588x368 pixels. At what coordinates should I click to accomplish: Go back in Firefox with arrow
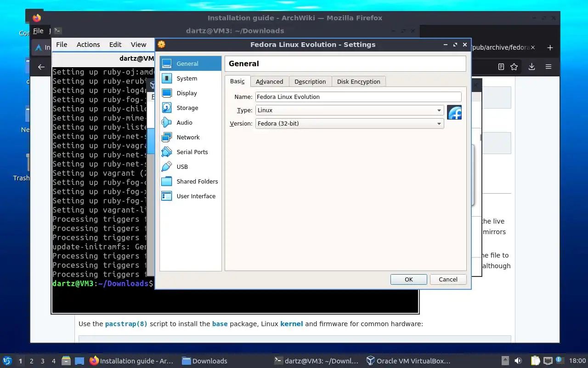[x=41, y=67]
